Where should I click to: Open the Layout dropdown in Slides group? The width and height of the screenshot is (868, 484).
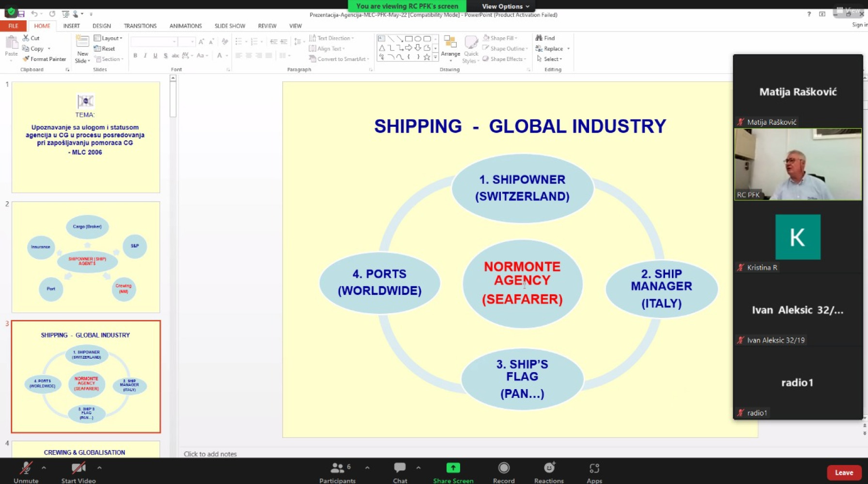[108, 38]
